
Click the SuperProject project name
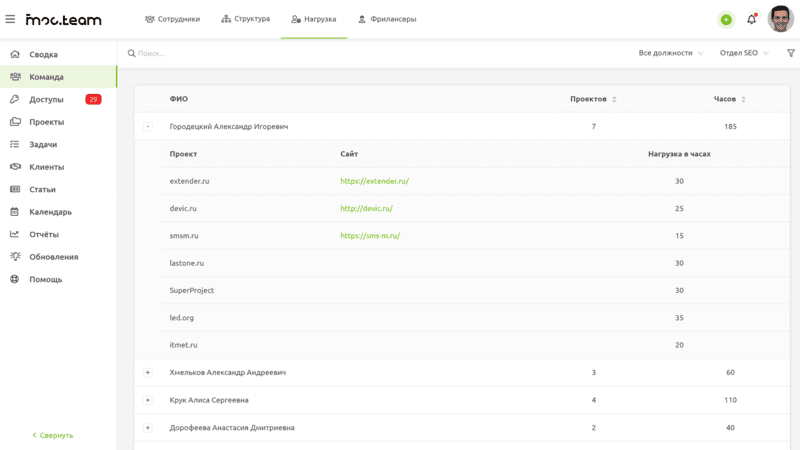192,290
